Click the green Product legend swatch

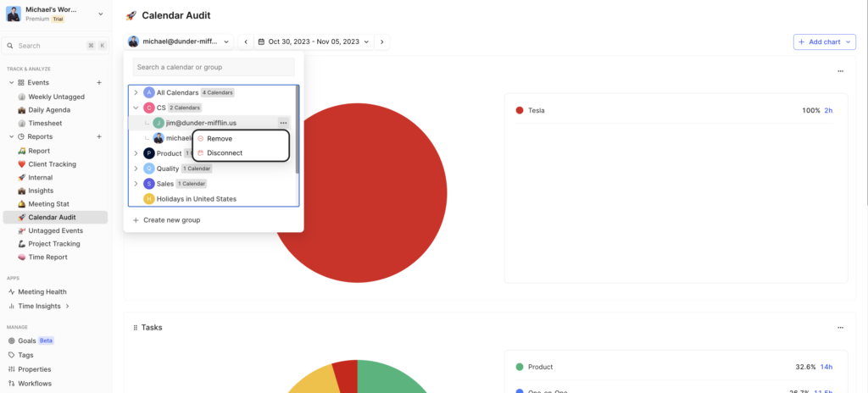point(520,367)
